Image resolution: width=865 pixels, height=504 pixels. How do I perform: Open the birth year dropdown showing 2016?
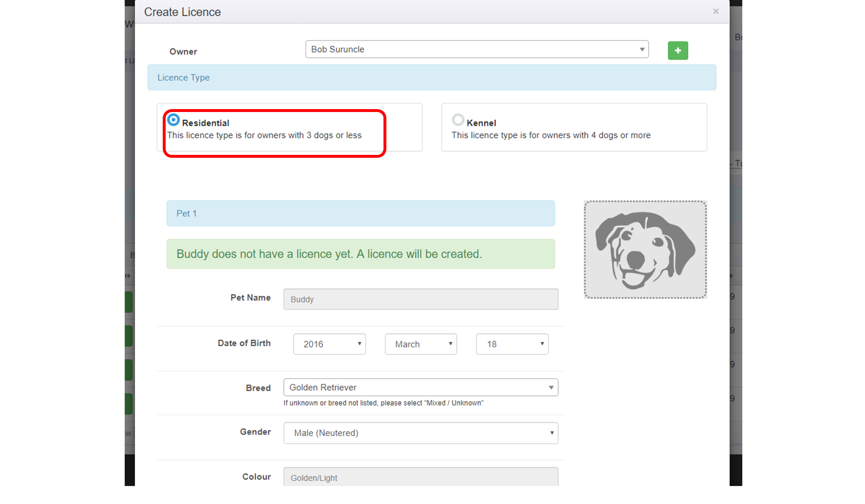tap(329, 344)
